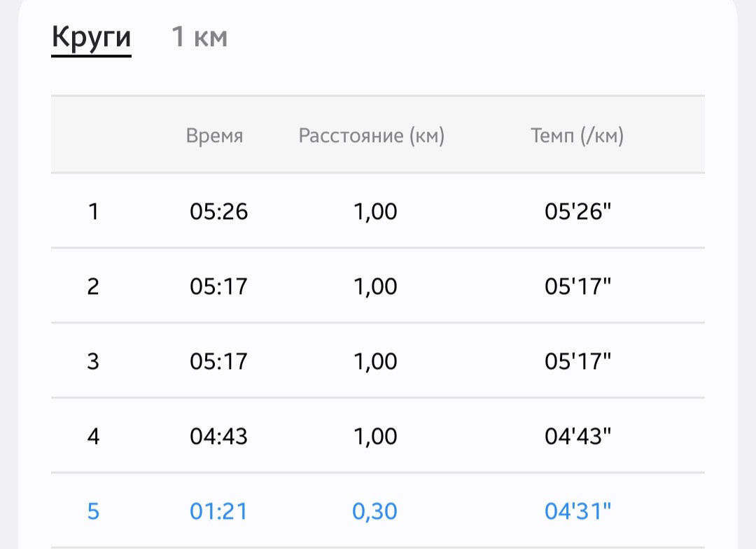Select the Время column header
The image size is (756, 549).
click(x=215, y=136)
